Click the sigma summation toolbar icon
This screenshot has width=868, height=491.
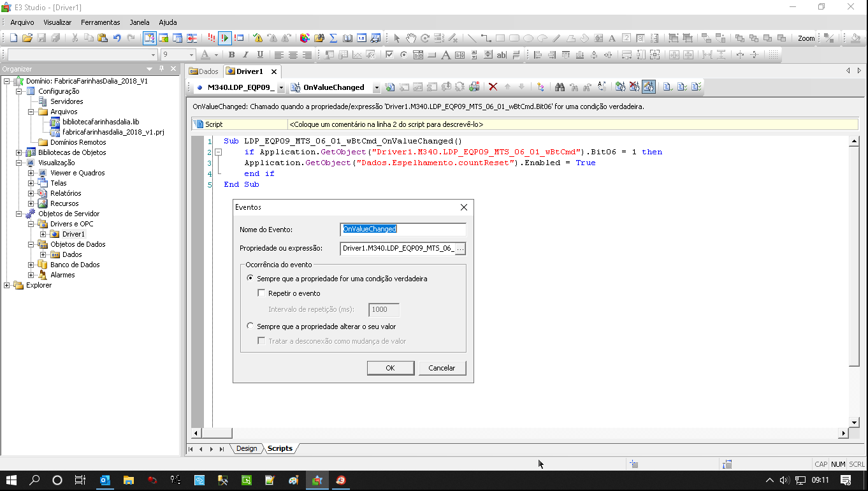tap(333, 38)
